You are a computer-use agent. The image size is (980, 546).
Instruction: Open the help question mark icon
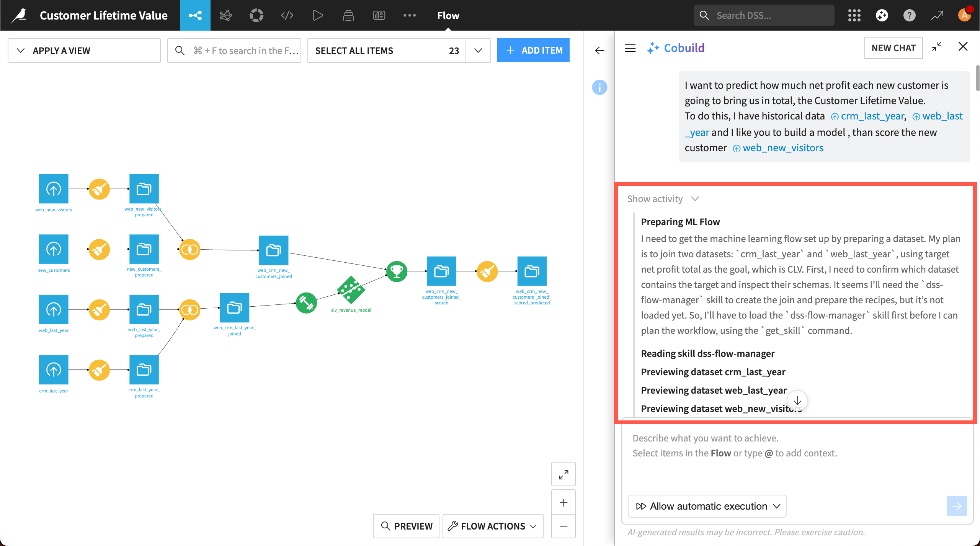(910, 15)
